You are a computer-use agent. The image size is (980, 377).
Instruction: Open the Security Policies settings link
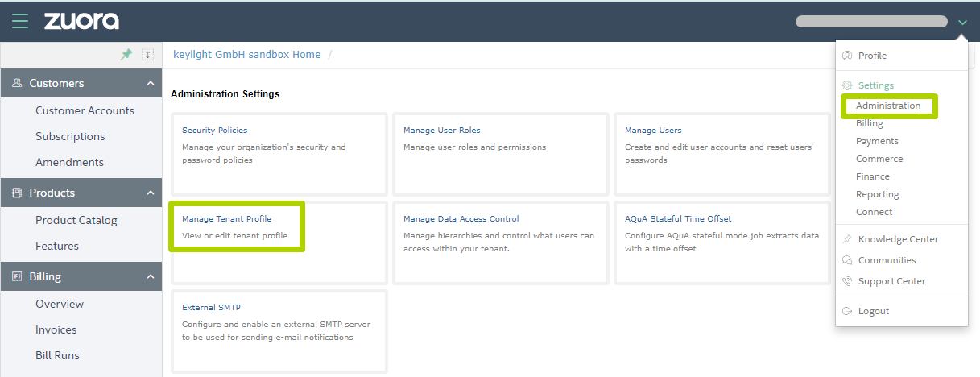click(214, 130)
